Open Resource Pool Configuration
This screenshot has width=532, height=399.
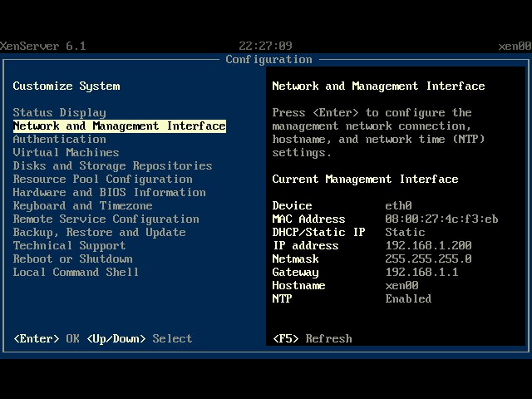102,179
